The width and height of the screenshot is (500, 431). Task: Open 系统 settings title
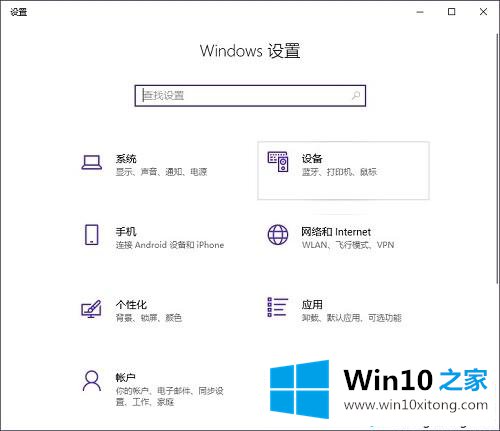(126, 159)
